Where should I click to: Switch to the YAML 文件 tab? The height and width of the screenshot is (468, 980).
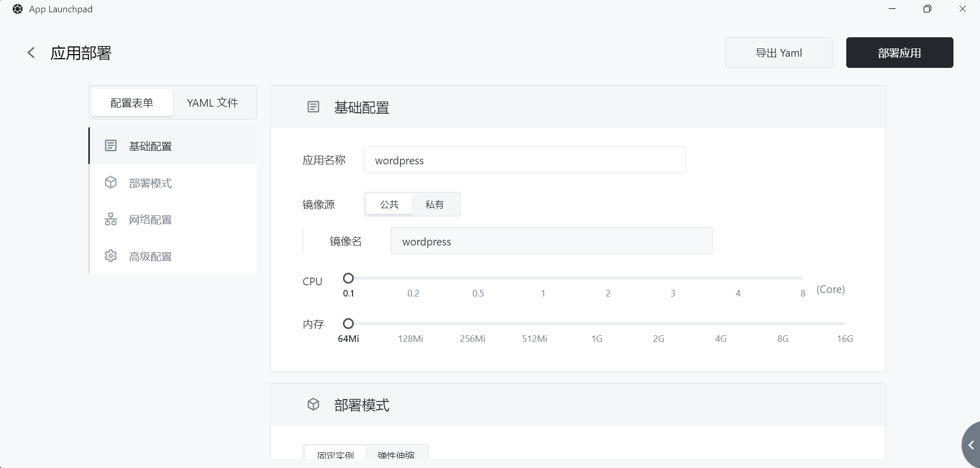[x=212, y=103]
